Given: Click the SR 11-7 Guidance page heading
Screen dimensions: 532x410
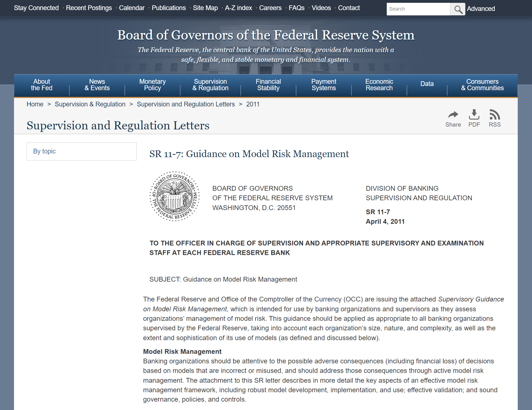Looking at the screenshot, I should coord(249,154).
